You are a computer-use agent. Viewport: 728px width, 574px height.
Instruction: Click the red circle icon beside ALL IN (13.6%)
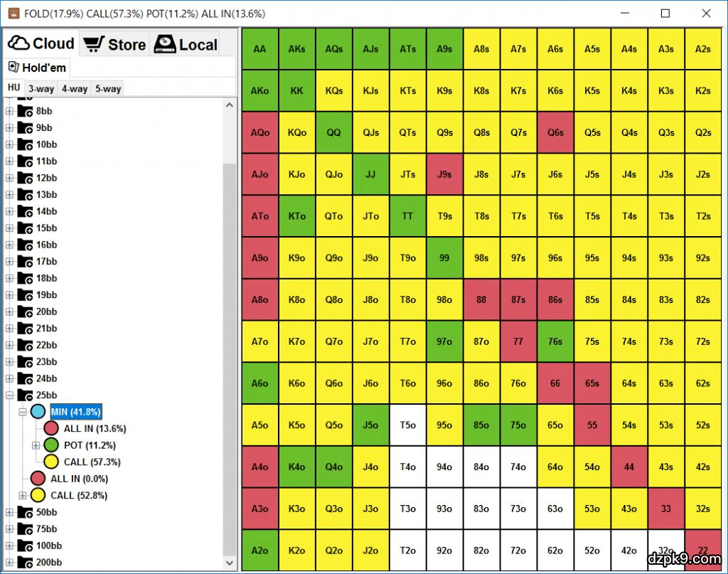(51, 428)
